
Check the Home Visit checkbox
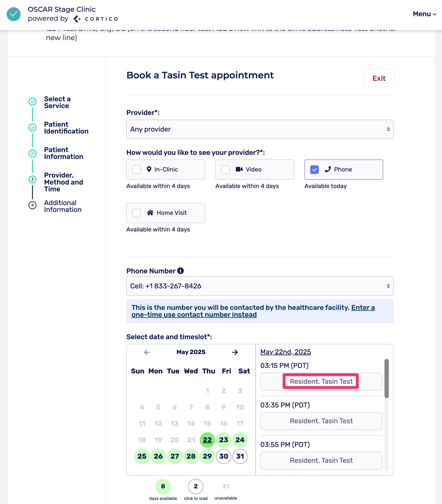(136, 213)
